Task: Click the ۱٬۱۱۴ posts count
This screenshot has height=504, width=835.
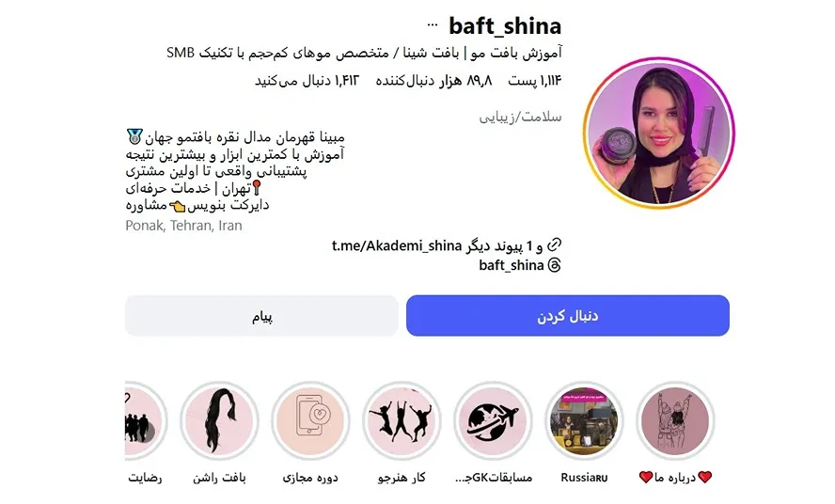Action: click(x=535, y=81)
